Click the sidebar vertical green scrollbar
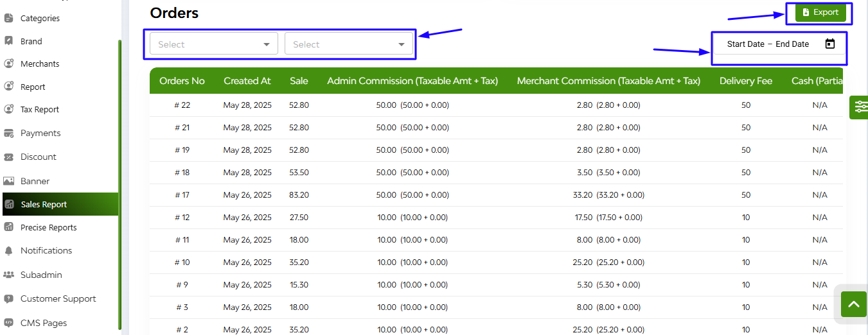The image size is (868, 335). pyautogui.click(x=120, y=184)
